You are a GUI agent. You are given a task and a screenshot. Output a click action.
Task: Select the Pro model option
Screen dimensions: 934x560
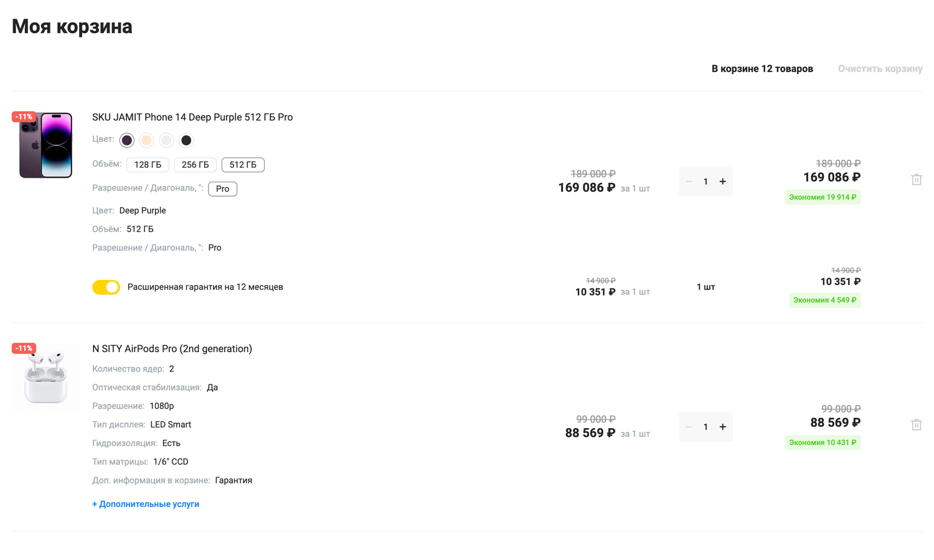pos(222,189)
